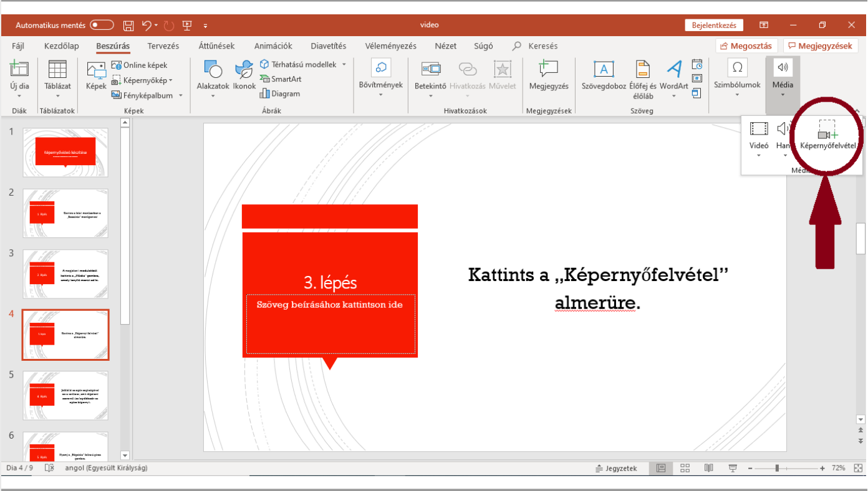Click the "3. lépés" title on slide
Screen dimensions: 868x491
tap(330, 282)
